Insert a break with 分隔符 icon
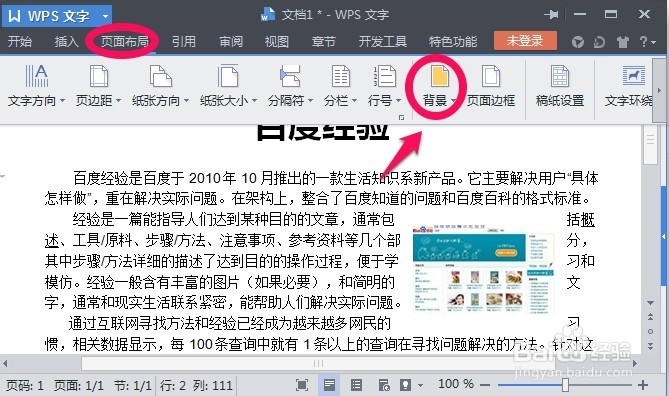Viewport: 669px width, 396px height. (x=290, y=76)
